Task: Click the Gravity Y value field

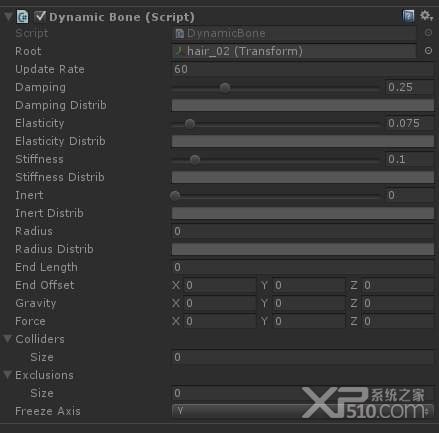Action: pyautogui.click(x=308, y=303)
